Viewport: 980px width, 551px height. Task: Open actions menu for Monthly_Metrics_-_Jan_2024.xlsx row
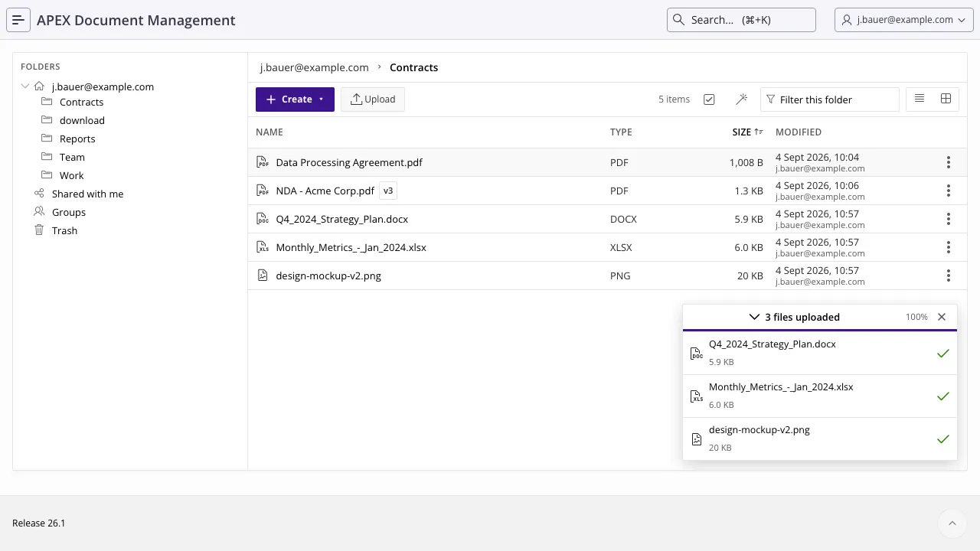click(948, 247)
